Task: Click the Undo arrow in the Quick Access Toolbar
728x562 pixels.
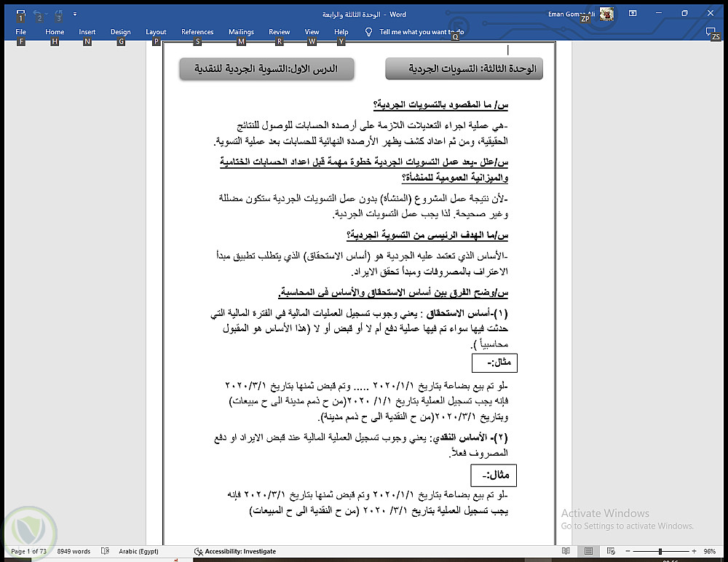Action: pyautogui.click(x=38, y=15)
